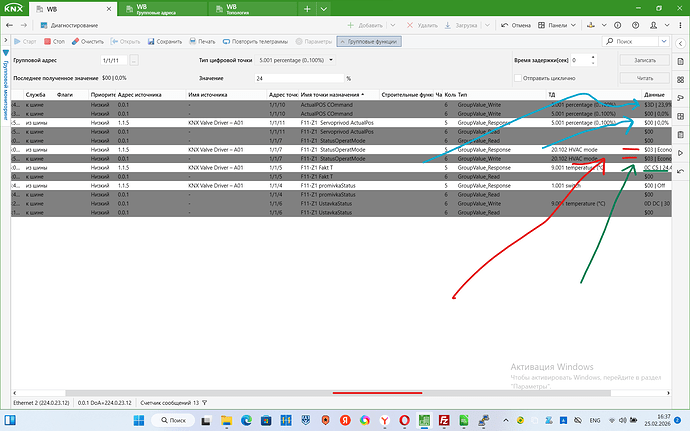Expand the Загрузка dropdown arrow
Viewport: 690px width, 431px height.
(x=487, y=25)
